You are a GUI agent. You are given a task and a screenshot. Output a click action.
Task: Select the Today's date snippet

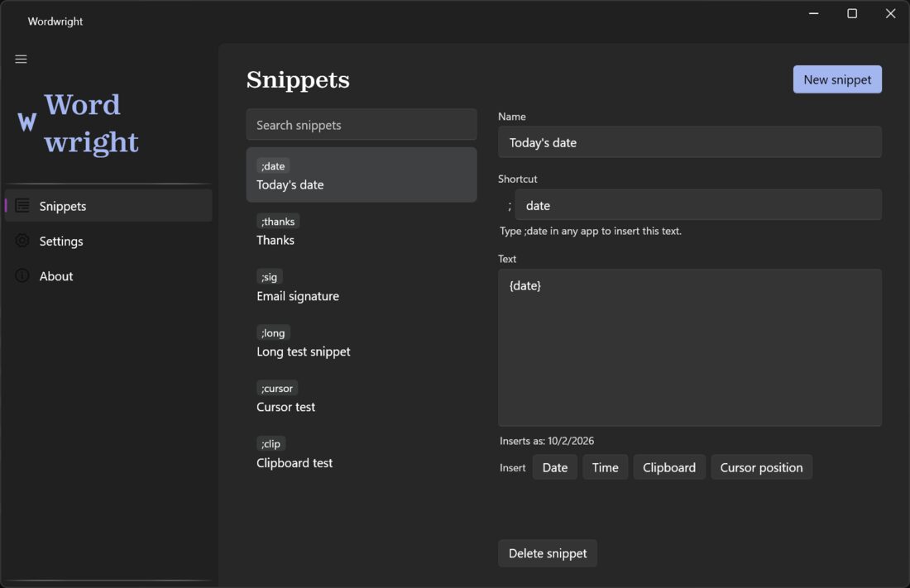[362, 174]
